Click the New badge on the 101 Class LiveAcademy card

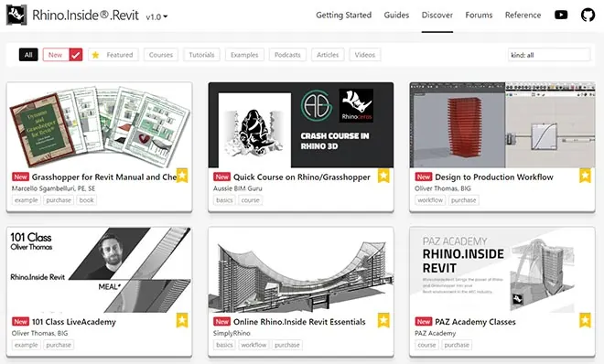[x=20, y=321]
